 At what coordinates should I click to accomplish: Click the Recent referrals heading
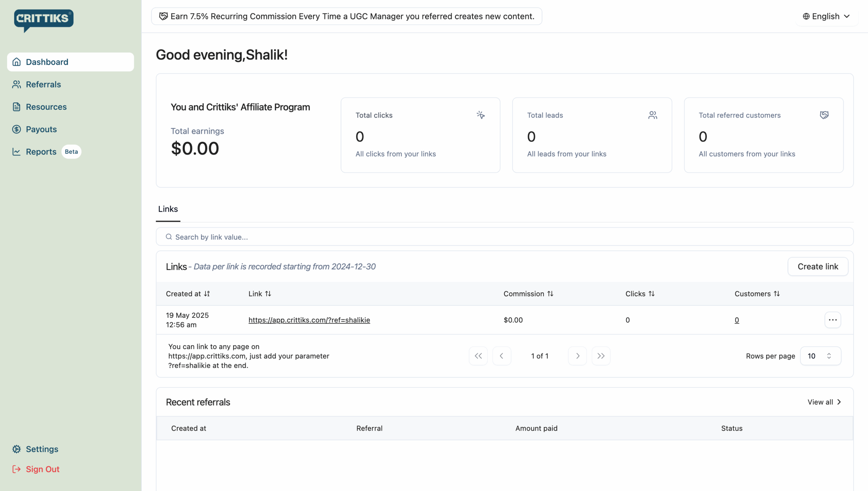pyautogui.click(x=198, y=402)
